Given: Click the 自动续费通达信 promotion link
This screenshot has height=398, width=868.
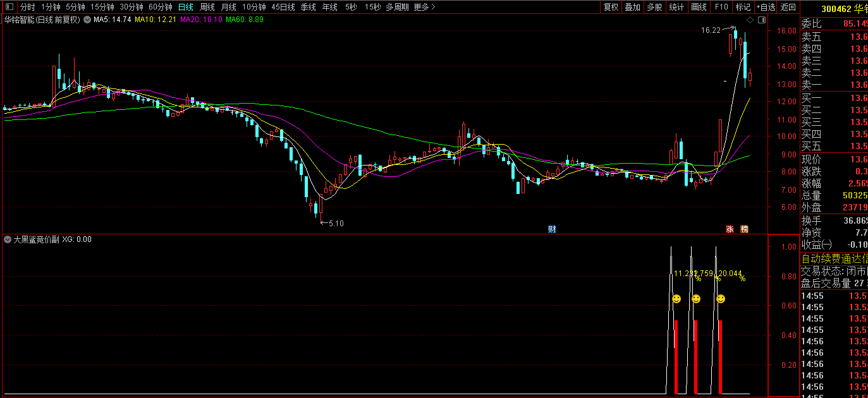Looking at the screenshot, I should [834, 259].
